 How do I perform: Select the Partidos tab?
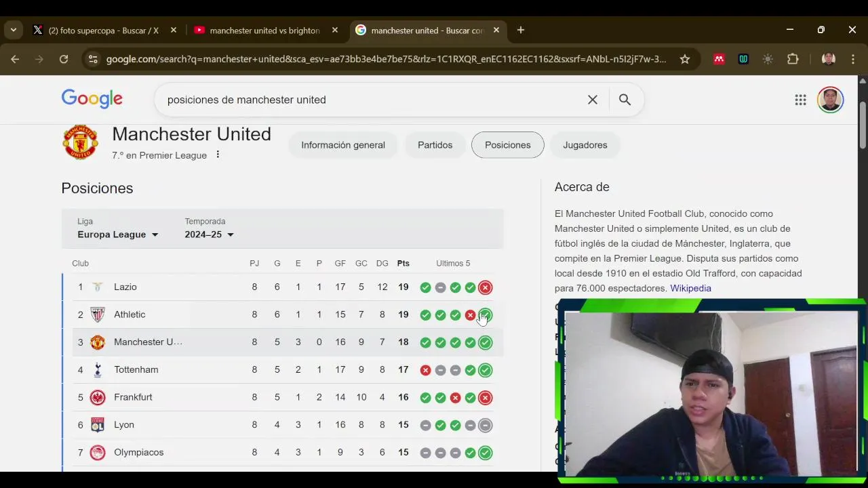[x=435, y=145]
